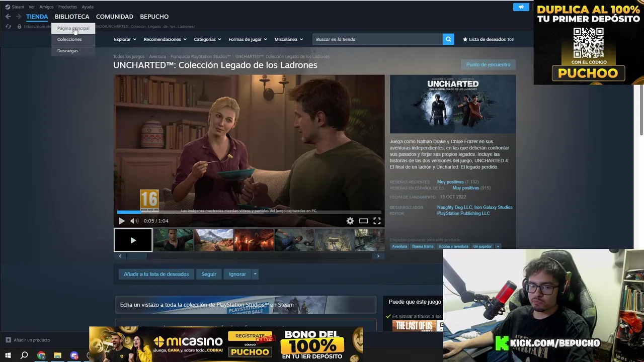Switch trailer to theater mode
644x362 pixels.
[x=363, y=221]
